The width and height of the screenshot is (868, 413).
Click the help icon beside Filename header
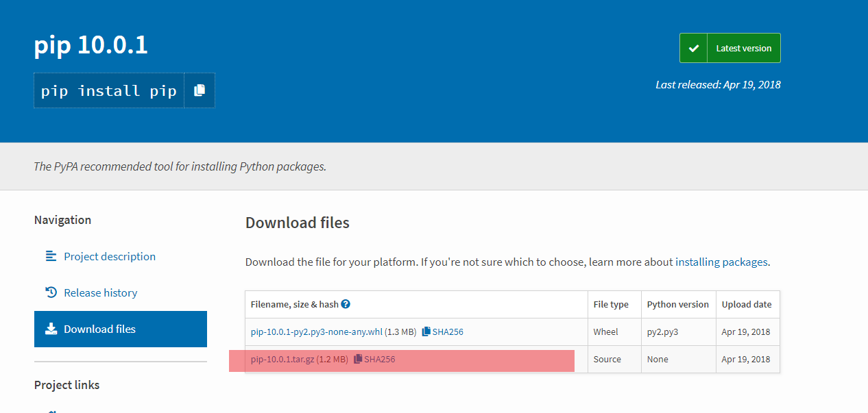point(346,304)
